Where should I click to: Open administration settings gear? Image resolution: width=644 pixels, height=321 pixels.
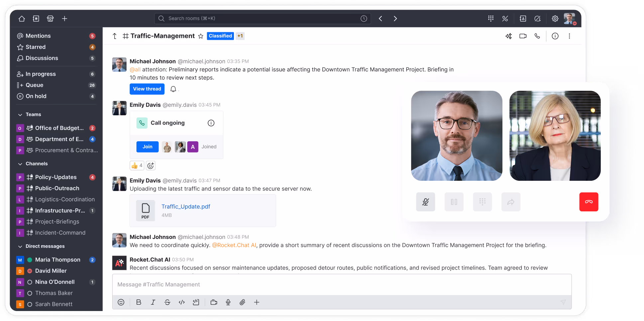[x=555, y=19]
